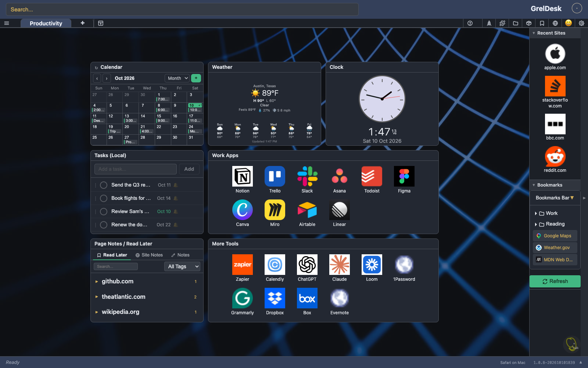
Task: Open the Linear app icon
Action: pyautogui.click(x=340, y=210)
